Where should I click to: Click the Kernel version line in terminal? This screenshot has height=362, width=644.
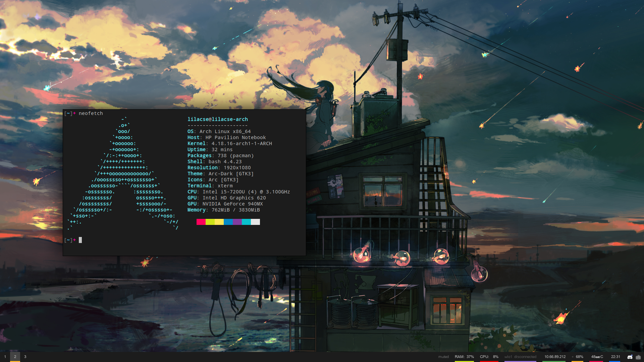230,143
